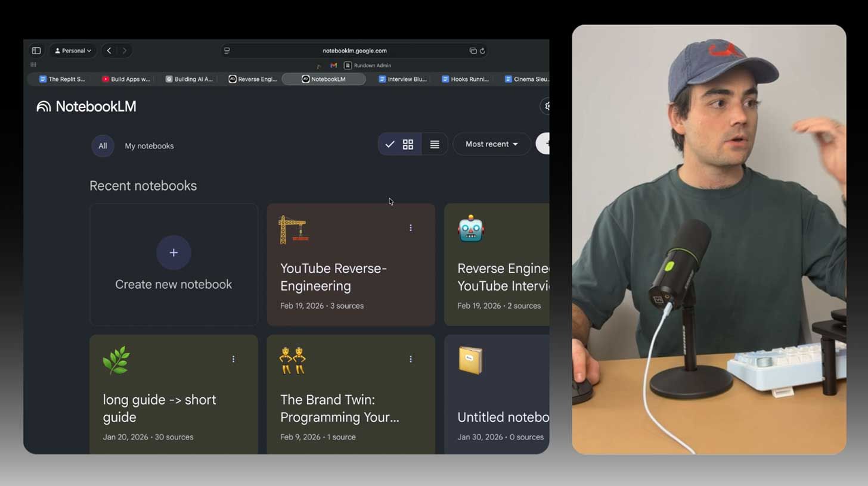The image size is (868, 486).
Task: Click 'Feb 19, 2026 · 2 sources' text
Action: coord(499,306)
